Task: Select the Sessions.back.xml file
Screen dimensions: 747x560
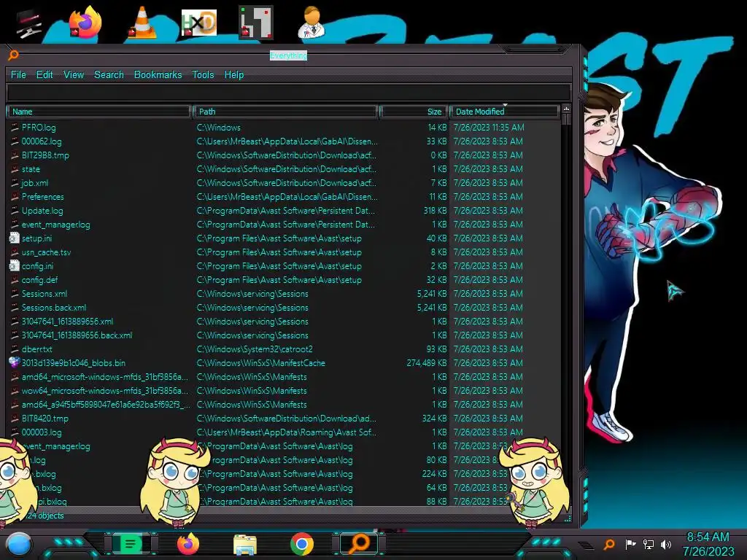Action: pos(54,308)
